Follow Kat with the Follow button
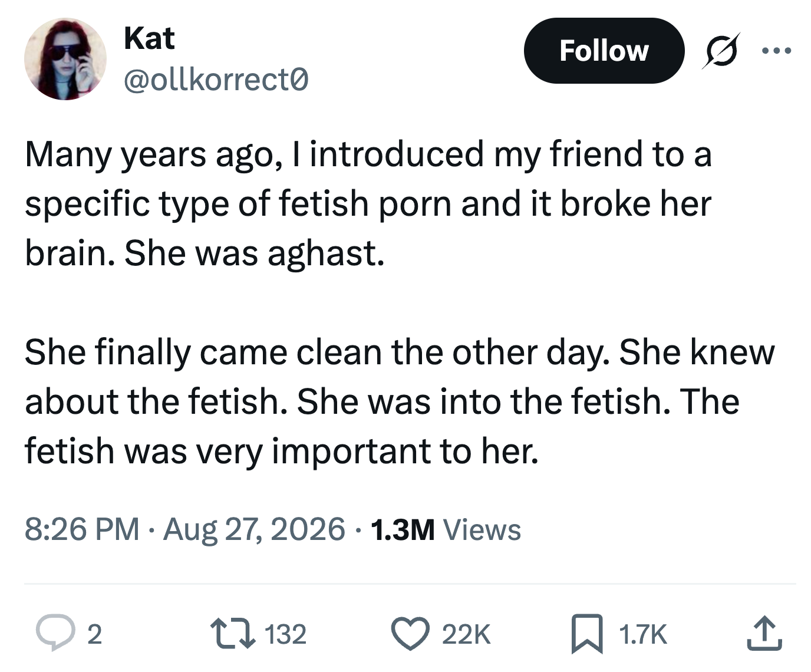The width and height of the screenshot is (811, 672). click(604, 51)
